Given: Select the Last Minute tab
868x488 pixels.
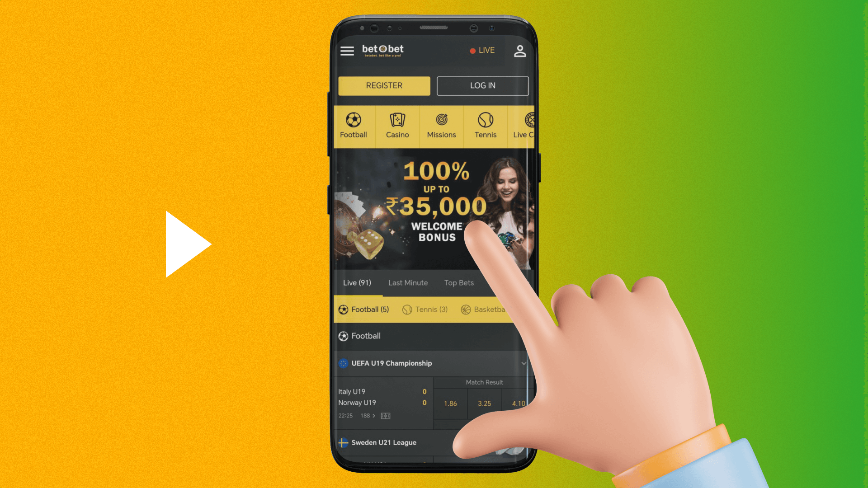Looking at the screenshot, I should point(407,282).
